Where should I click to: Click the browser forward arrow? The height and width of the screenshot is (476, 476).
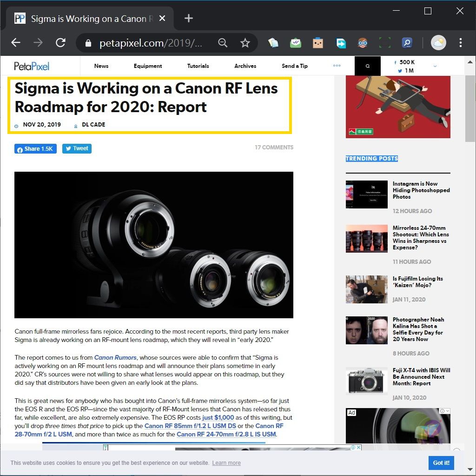tap(38, 42)
